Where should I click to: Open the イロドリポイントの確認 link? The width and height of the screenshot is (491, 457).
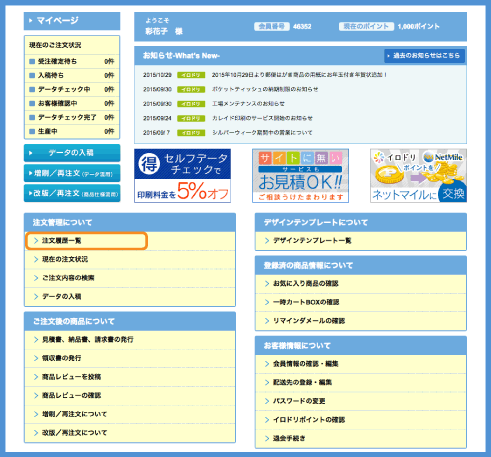tap(309, 420)
